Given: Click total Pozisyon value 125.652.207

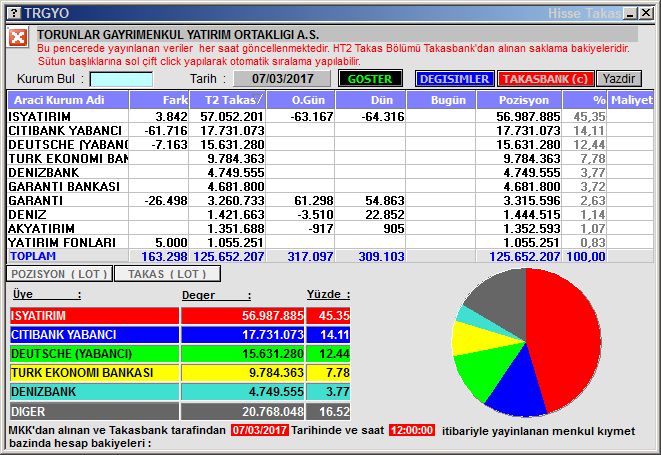Looking at the screenshot, I should tap(524, 256).
